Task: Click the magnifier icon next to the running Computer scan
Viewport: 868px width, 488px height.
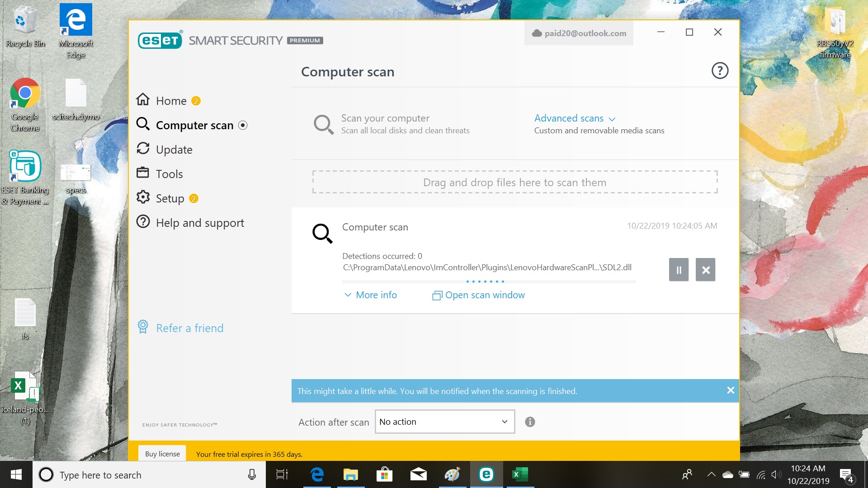Action: tap(322, 233)
